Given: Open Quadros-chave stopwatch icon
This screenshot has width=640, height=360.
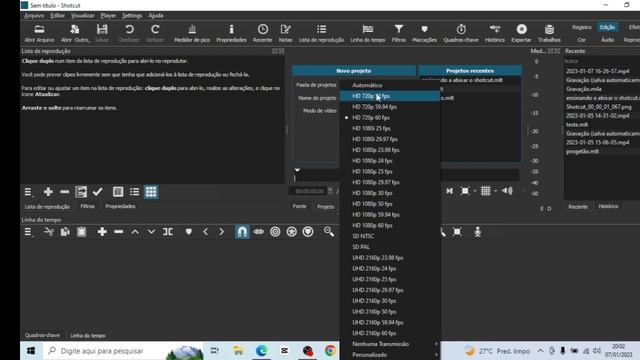Looking at the screenshot, I should click(x=461, y=33).
